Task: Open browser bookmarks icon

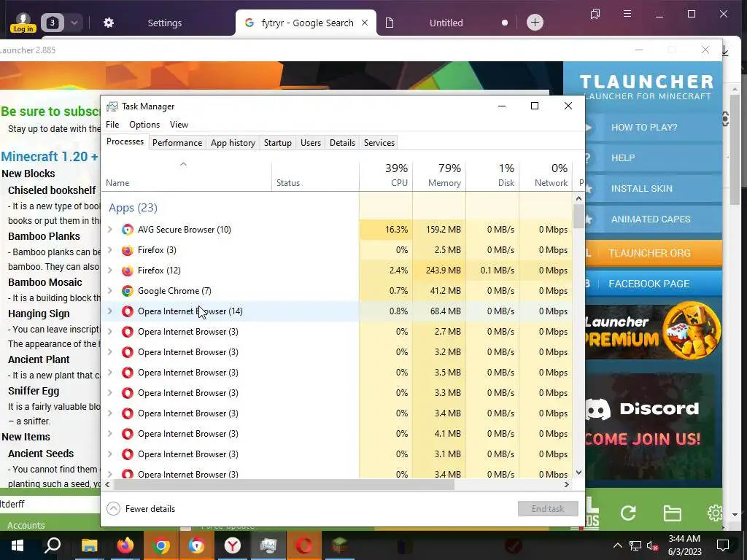Action: coord(595,15)
